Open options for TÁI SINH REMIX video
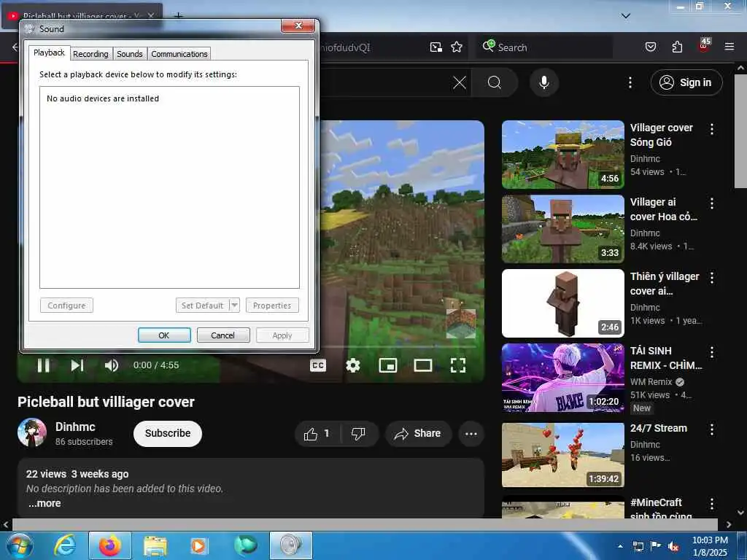The width and height of the screenshot is (747, 560). tap(712, 352)
